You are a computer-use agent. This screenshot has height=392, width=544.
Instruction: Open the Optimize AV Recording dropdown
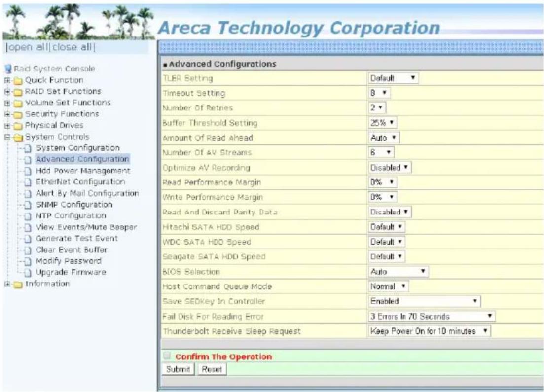click(x=390, y=167)
